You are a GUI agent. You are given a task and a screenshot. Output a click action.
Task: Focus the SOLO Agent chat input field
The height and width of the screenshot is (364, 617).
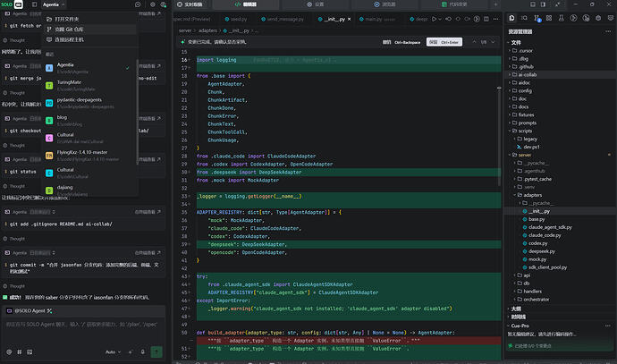(x=83, y=331)
